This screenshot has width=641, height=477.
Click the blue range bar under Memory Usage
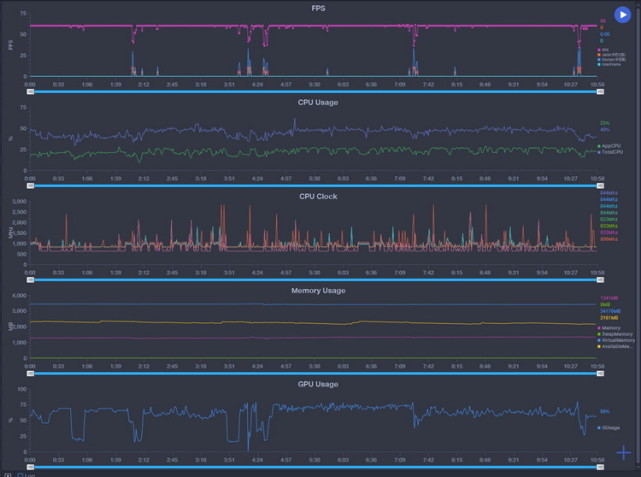(x=315, y=373)
